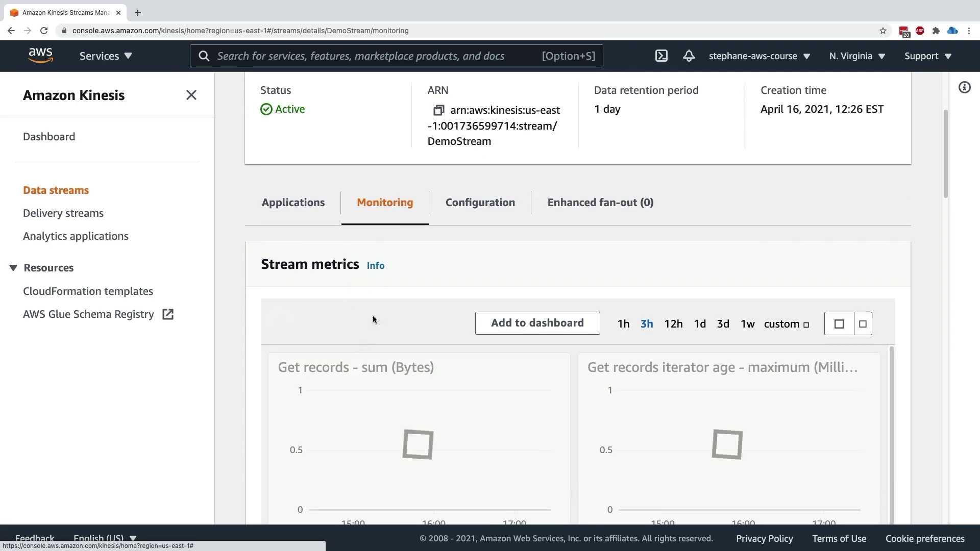Switch to the Enhanced fan-out tab

600,203
